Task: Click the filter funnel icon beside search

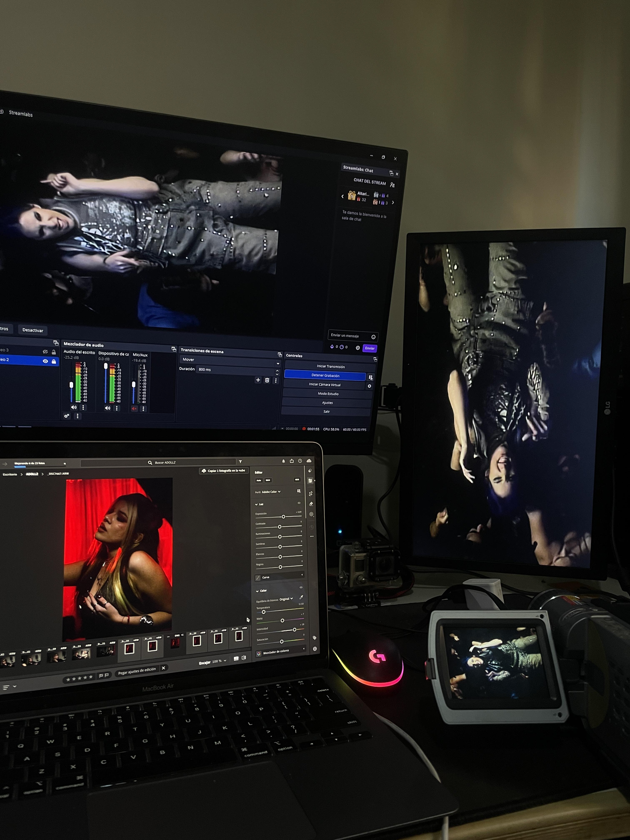Action: pos(240,462)
